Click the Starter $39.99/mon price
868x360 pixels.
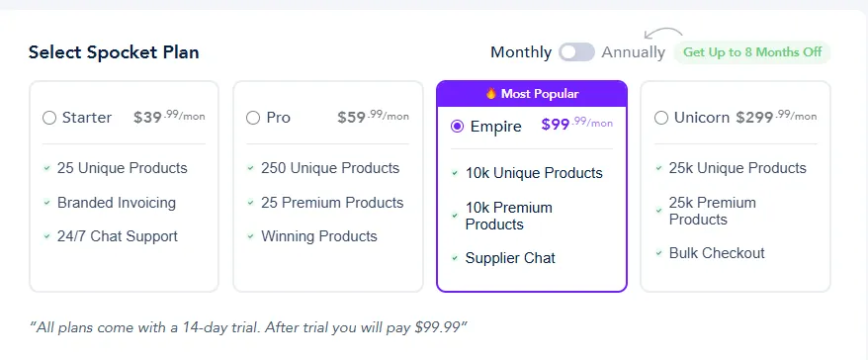pos(169,117)
